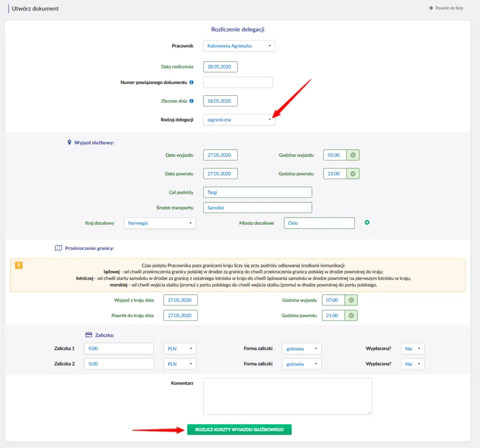The height and width of the screenshot is (448, 480).
Task: Open the Pracownik dropdown Kalinowska Agnieszka
Action: tap(239, 46)
